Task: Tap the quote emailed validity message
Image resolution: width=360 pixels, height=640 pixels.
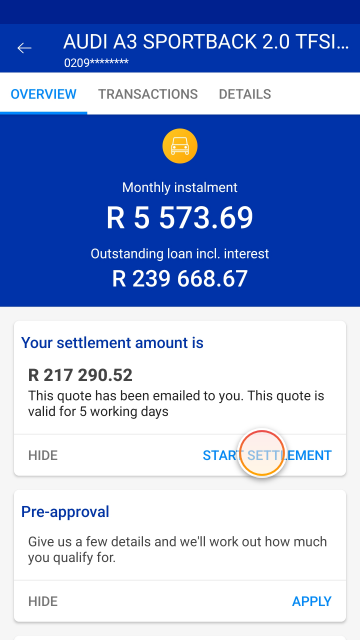Action: 176,404
